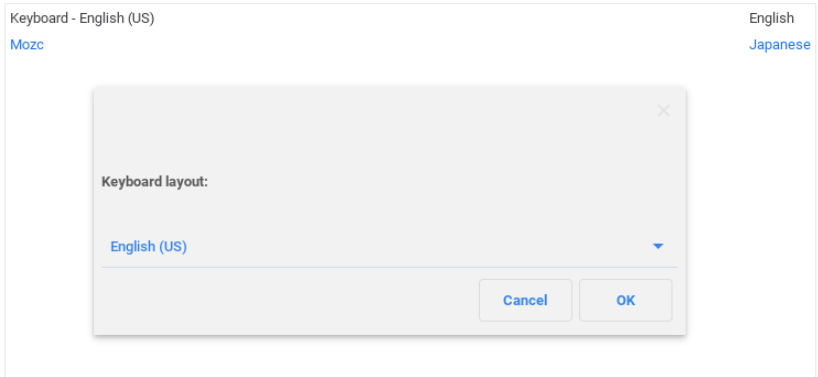Expand the keyboard layout combo box
The width and height of the screenshot is (818, 377).
coord(389,246)
